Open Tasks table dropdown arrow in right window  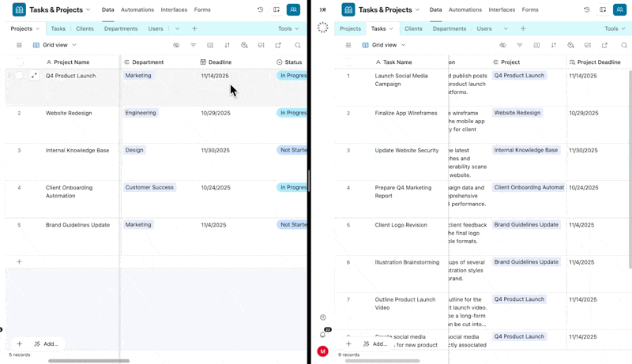[391, 28]
